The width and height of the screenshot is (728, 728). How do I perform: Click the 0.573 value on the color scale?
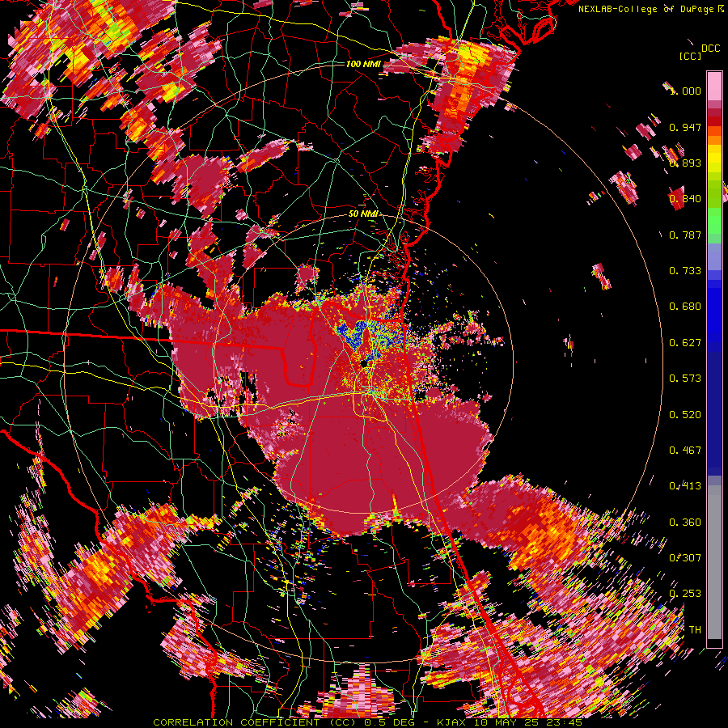(685, 379)
